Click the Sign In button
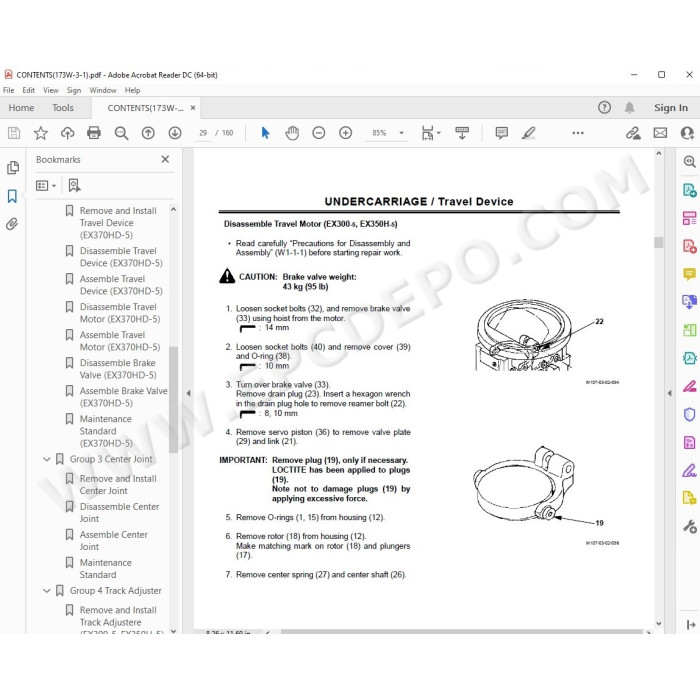700x700 pixels. 671,108
